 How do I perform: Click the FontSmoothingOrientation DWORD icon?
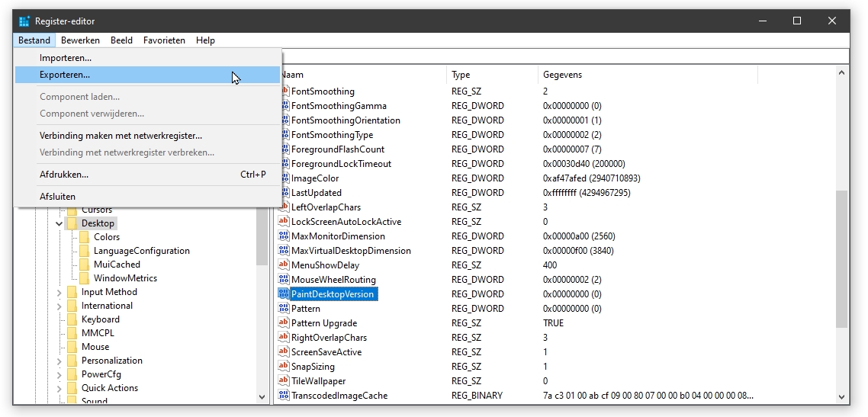point(284,120)
